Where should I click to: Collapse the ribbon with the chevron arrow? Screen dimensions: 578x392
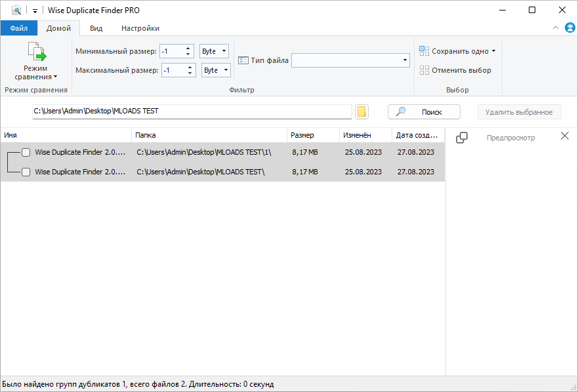pyautogui.click(x=555, y=28)
